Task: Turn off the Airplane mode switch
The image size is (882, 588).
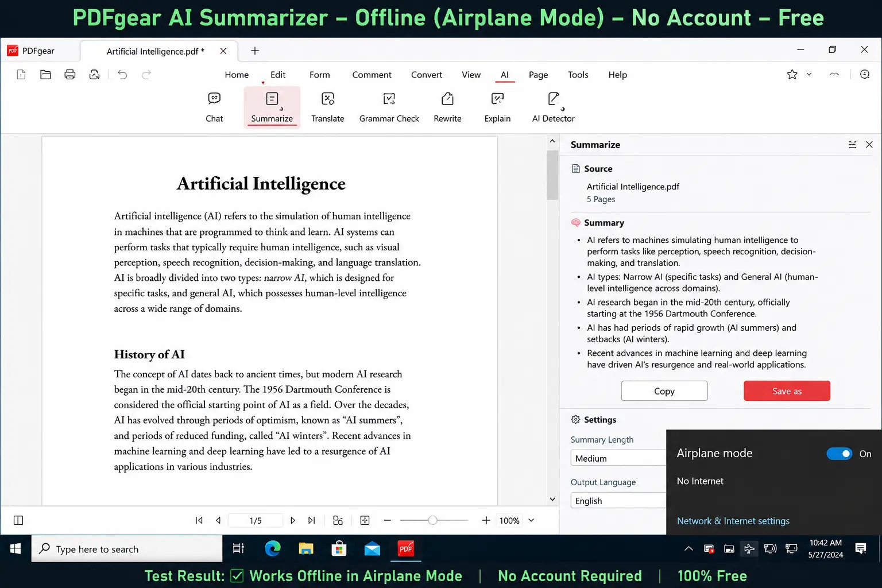Action: tap(839, 454)
